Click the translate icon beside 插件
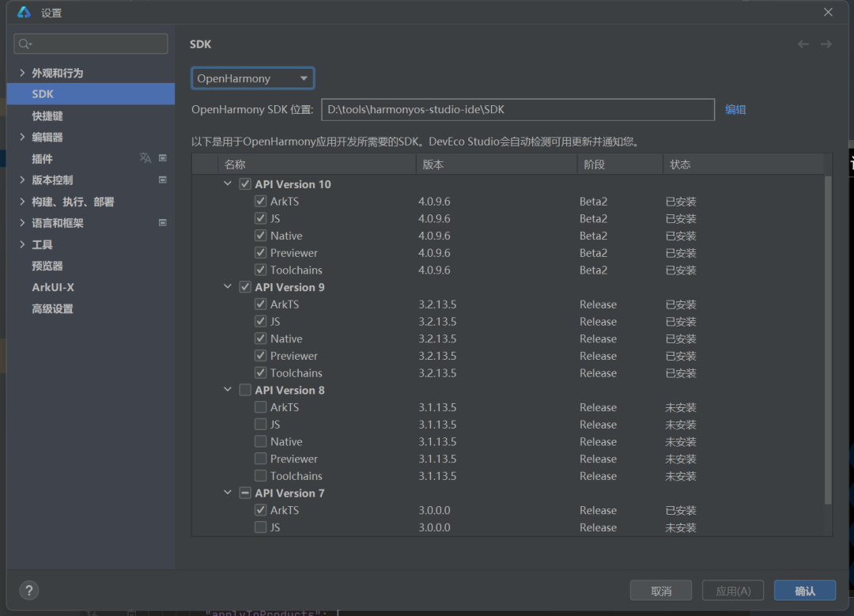 [145, 158]
